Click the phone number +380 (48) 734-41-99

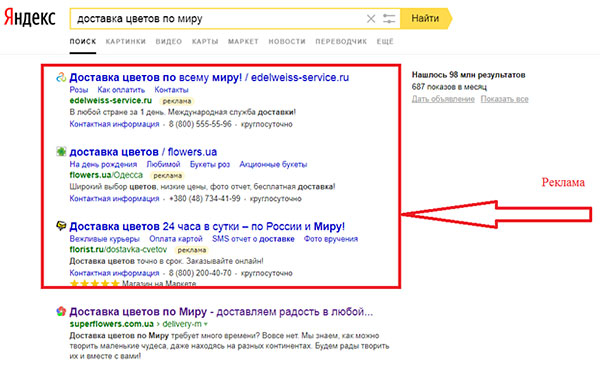coord(205,198)
